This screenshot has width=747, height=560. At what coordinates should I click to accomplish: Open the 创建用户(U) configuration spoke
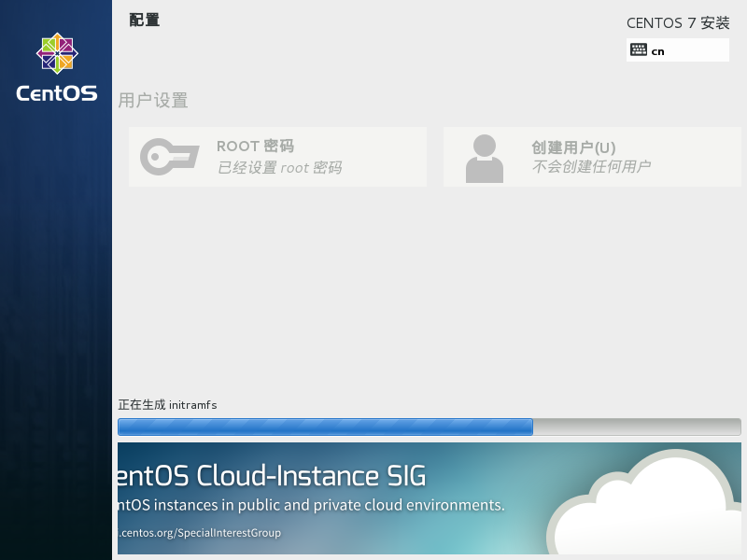coord(592,157)
